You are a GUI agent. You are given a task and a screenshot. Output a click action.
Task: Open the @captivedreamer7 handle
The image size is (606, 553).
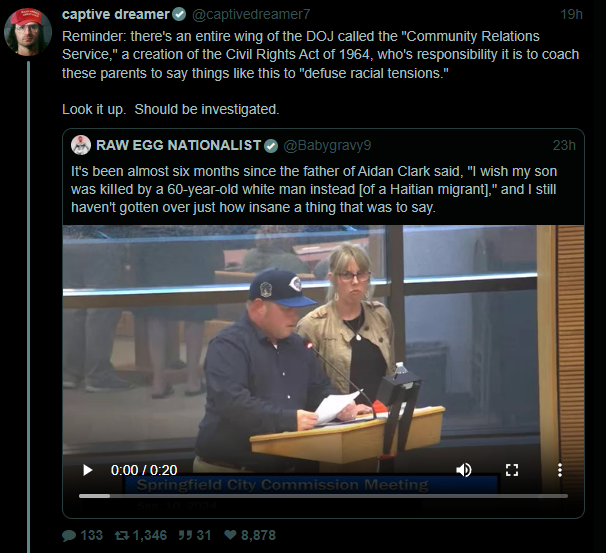(251, 14)
